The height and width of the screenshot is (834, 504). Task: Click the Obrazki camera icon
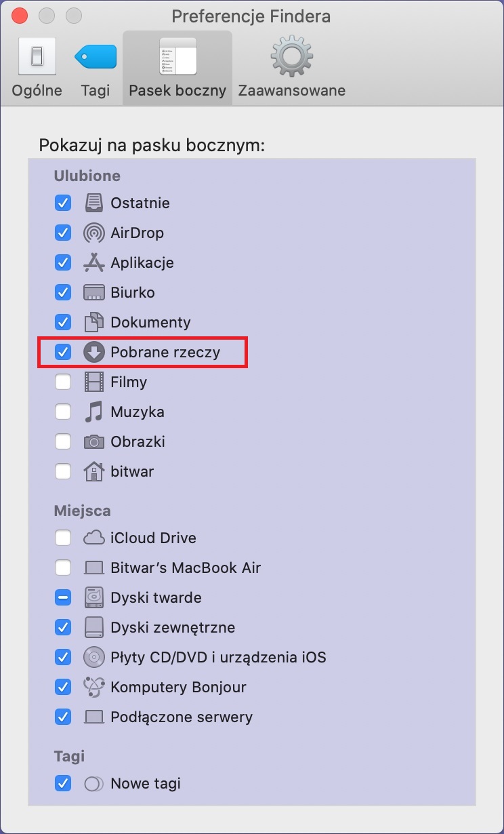[x=93, y=442]
